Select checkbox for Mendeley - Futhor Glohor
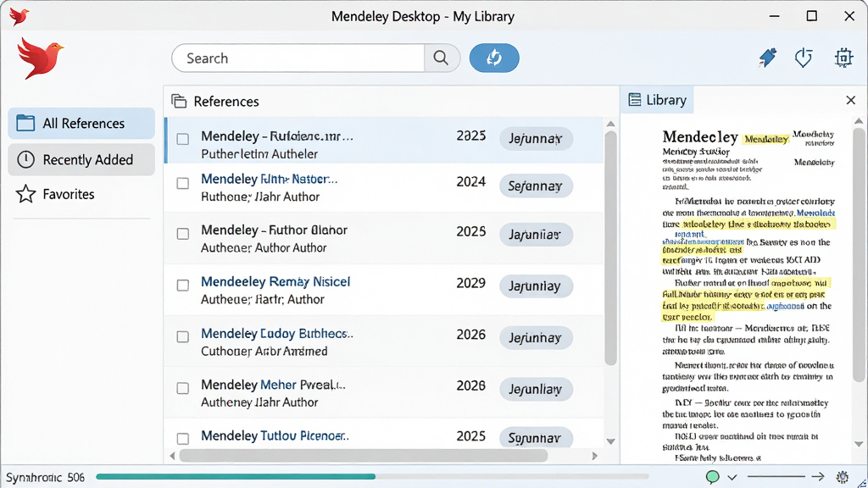 tap(183, 234)
